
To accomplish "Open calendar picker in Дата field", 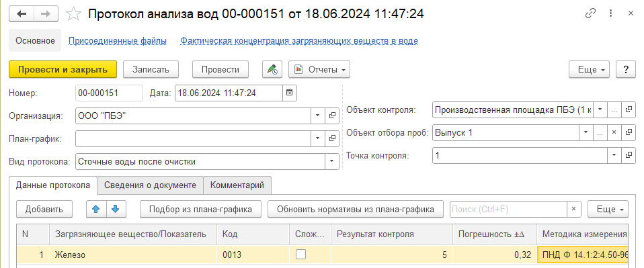I will (x=289, y=93).
